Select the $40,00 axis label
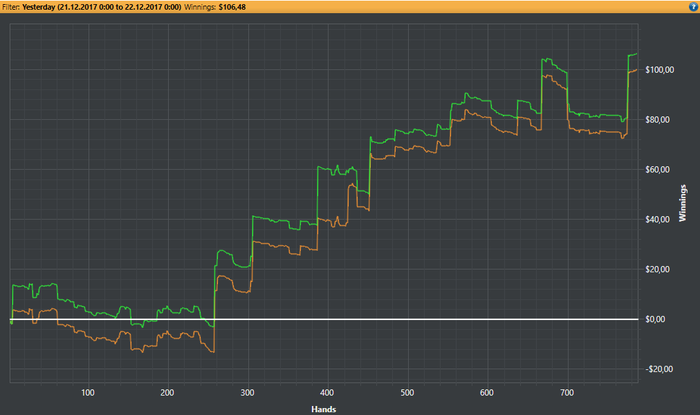 657,220
